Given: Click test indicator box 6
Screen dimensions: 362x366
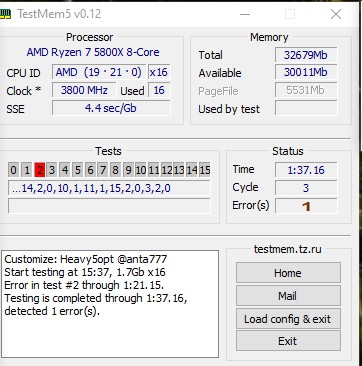Looking at the screenshot, I should (90, 170).
